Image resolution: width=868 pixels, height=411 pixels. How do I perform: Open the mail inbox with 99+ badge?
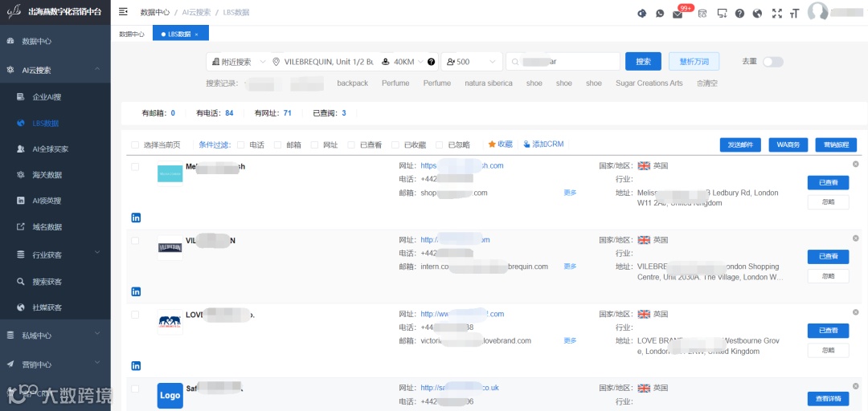click(678, 14)
